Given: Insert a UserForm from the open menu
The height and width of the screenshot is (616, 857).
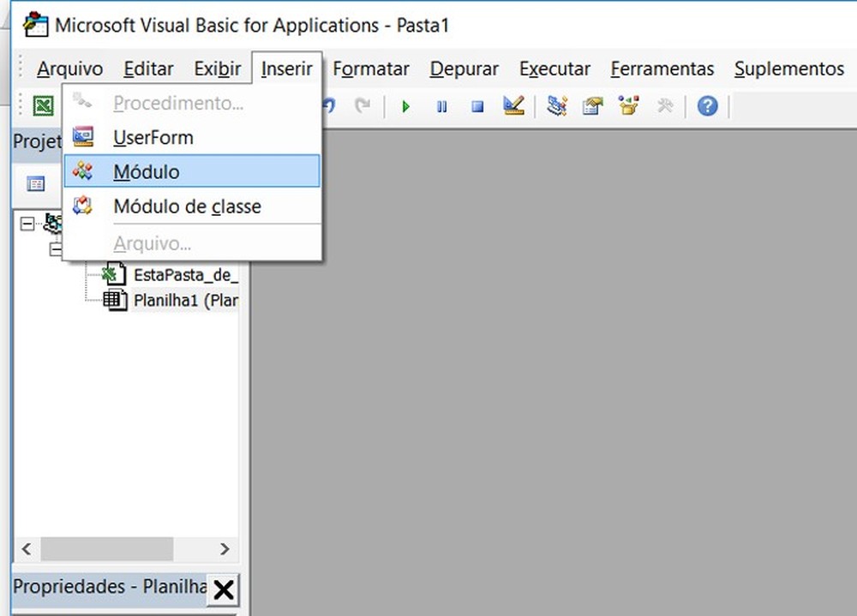Looking at the screenshot, I should (x=154, y=137).
